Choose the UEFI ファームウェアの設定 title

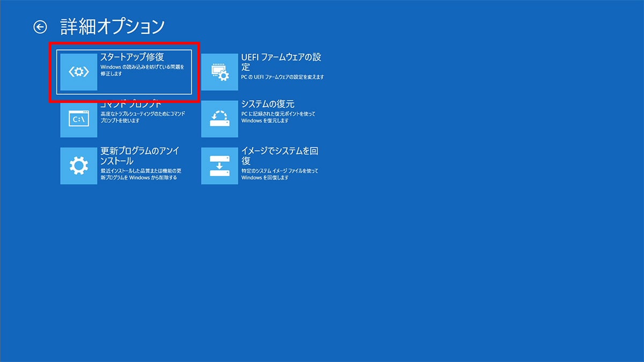click(x=281, y=62)
